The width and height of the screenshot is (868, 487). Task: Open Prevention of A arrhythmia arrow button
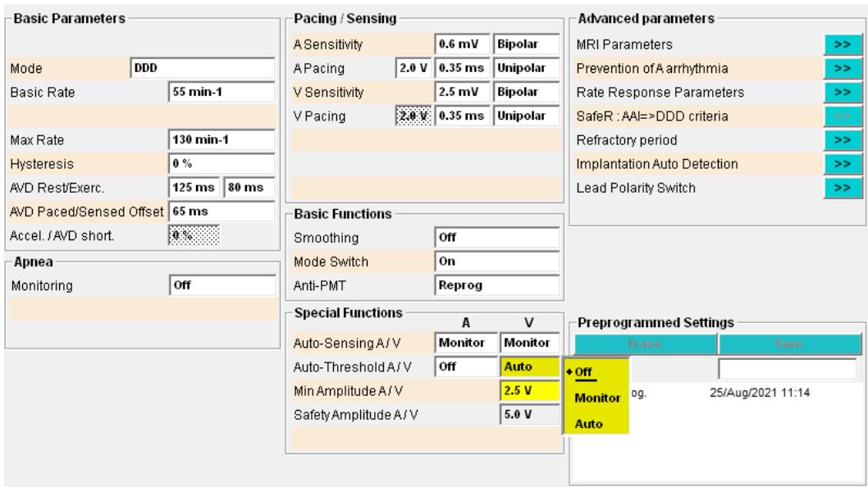(841, 69)
